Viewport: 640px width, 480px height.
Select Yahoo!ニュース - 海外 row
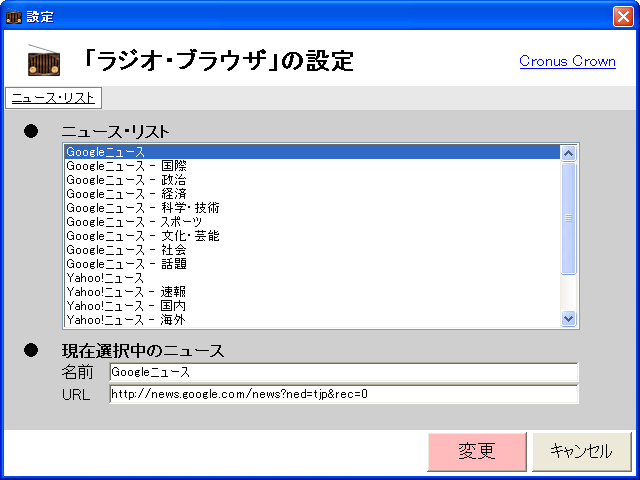(x=313, y=320)
